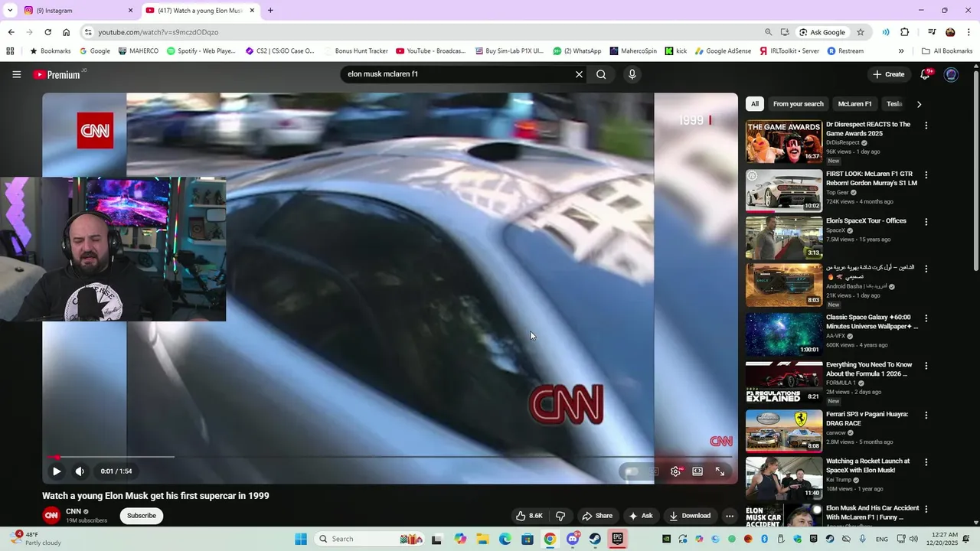The height and width of the screenshot is (551, 980).
Task: Open the browser home page
Action: pos(67,32)
